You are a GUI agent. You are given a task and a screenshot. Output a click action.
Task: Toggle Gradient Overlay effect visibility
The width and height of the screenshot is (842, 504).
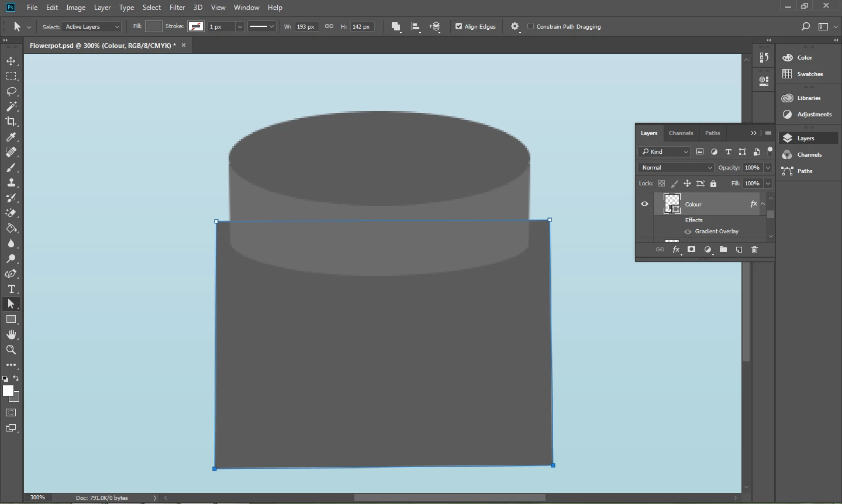688,232
